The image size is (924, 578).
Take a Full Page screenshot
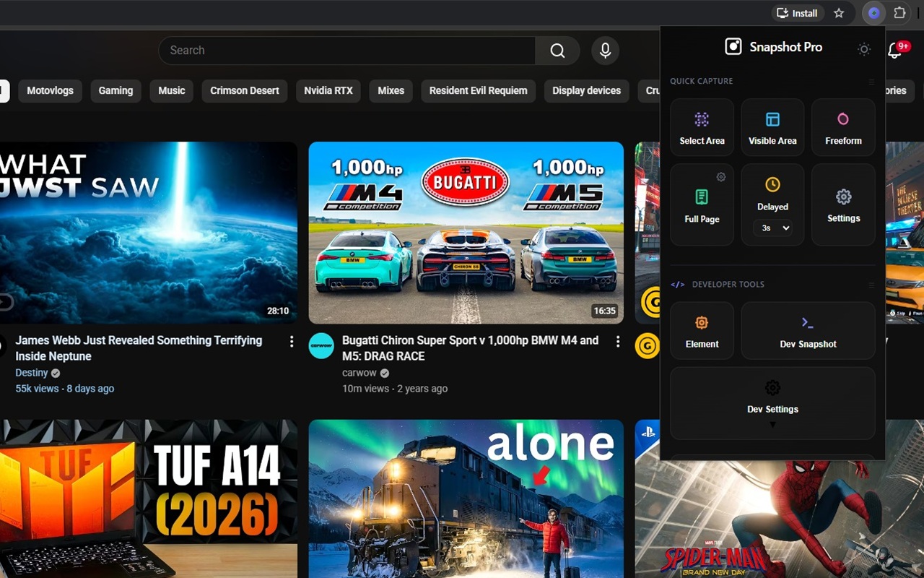[702, 205]
